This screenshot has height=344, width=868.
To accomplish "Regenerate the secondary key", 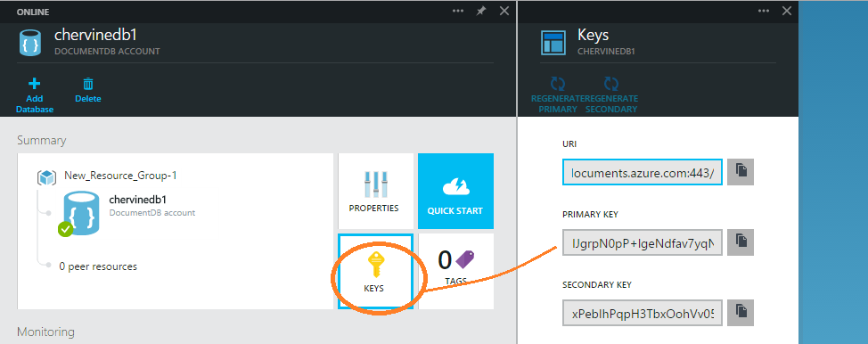I will point(611,94).
